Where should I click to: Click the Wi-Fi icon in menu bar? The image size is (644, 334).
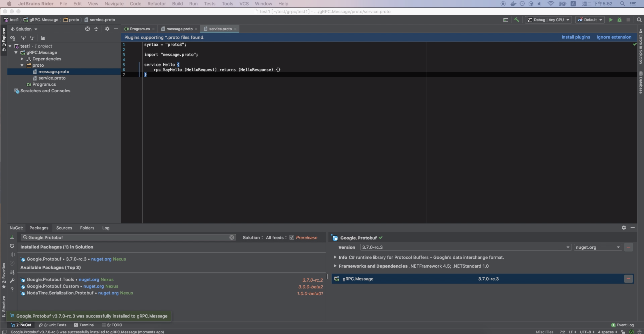tap(551, 4)
